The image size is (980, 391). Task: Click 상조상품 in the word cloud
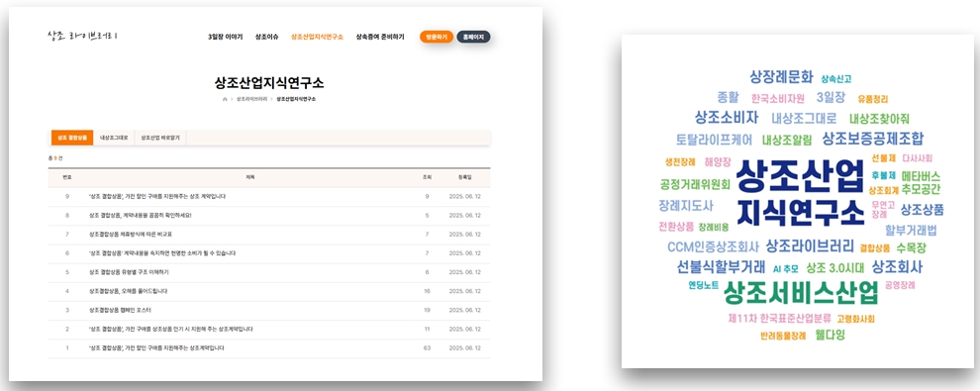tap(922, 210)
